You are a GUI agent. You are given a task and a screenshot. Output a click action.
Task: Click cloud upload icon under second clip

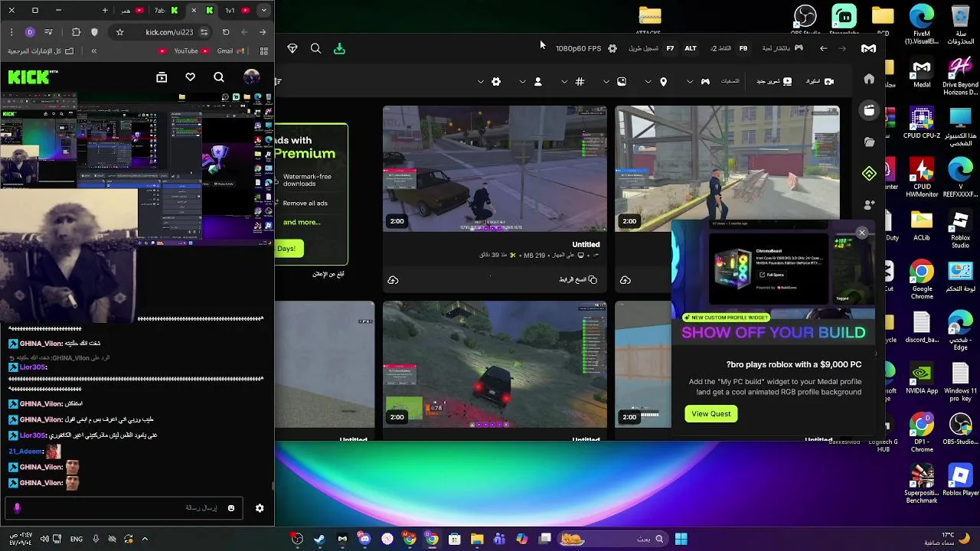(x=626, y=280)
